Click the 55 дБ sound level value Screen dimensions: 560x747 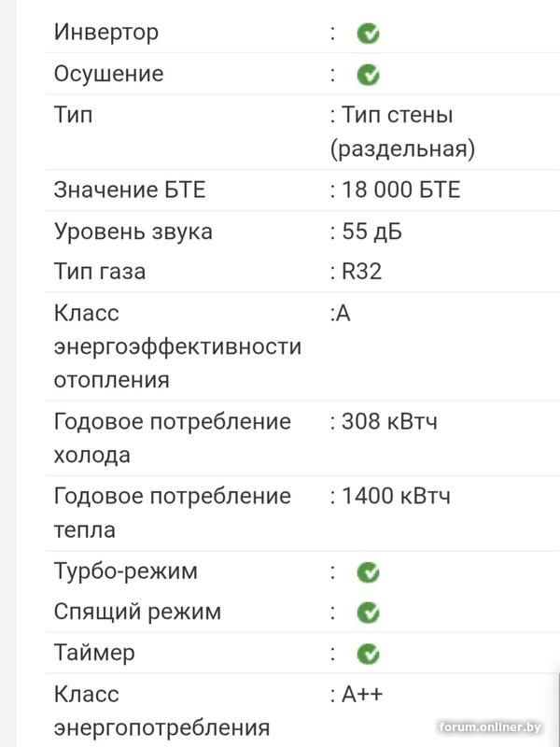[x=371, y=232]
